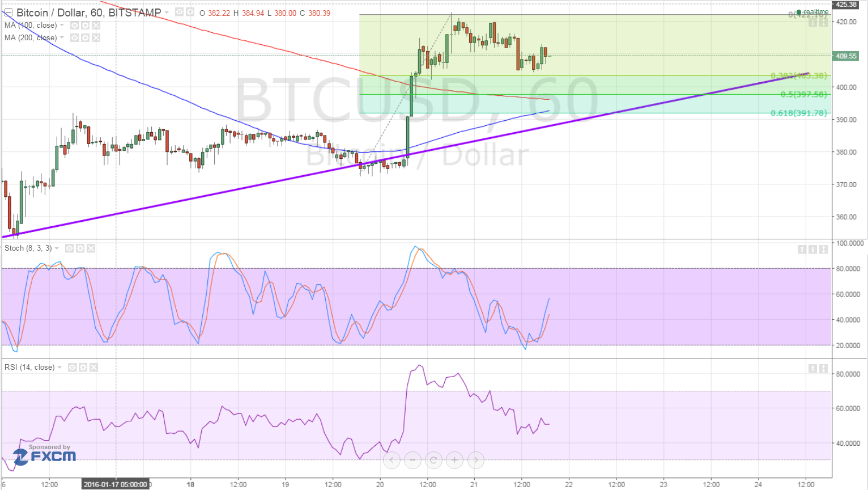
Task: Open MA (200, close) format settings gear
Action: pos(85,38)
